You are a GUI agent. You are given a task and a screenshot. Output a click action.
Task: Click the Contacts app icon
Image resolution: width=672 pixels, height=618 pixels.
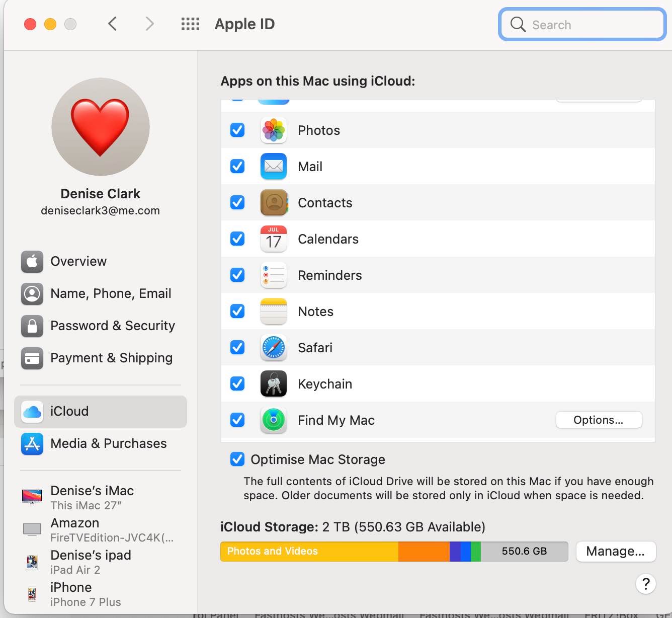(x=274, y=203)
